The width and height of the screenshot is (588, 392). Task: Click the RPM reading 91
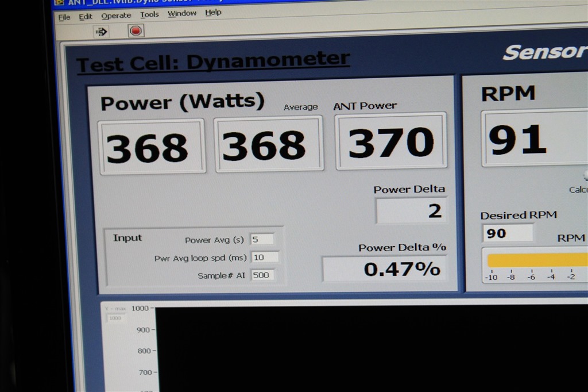click(x=535, y=138)
